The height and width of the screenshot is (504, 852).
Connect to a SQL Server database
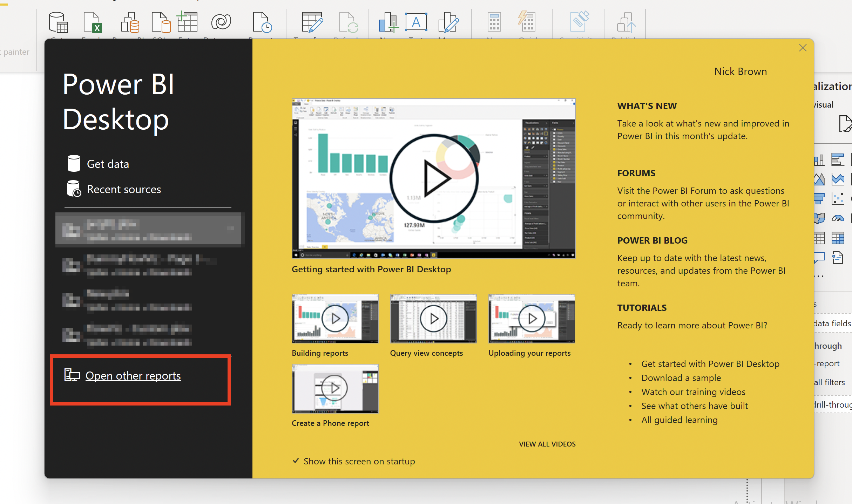tap(161, 22)
